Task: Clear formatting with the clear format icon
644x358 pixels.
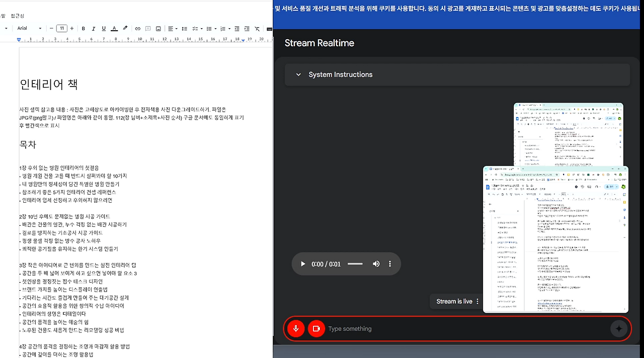Action: point(257,29)
